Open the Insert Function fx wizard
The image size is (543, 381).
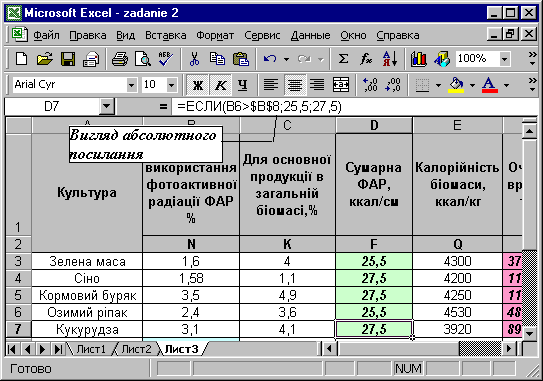pyautogui.click(x=366, y=59)
